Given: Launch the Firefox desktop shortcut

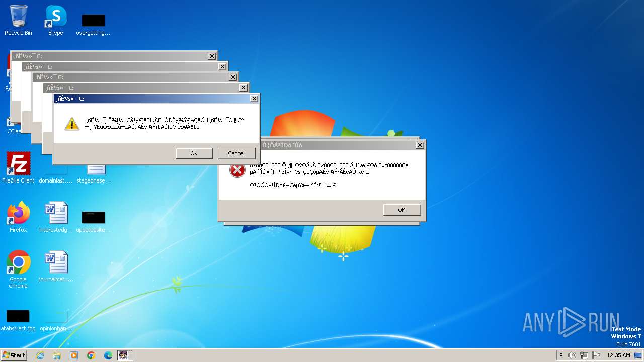Looking at the screenshot, I should [x=18, y=217].
